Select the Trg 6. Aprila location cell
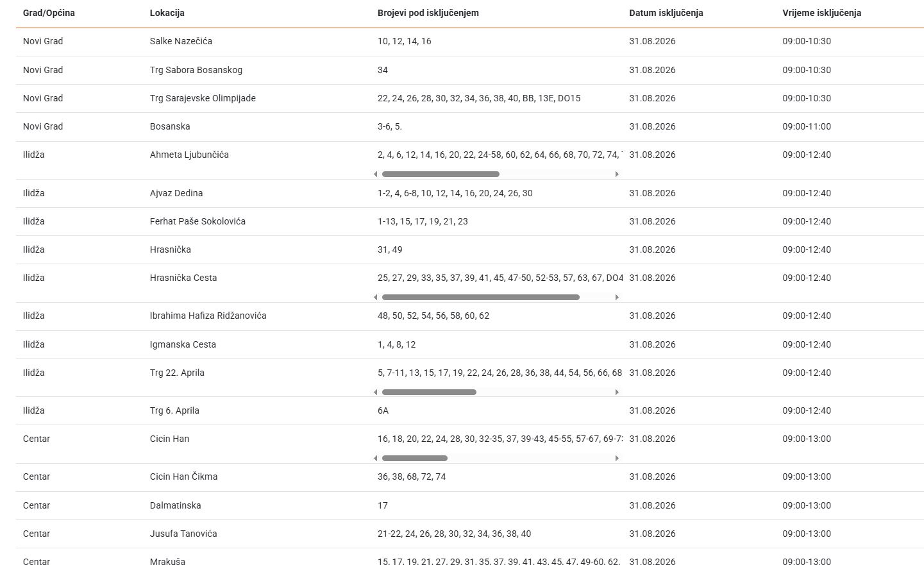This screenshot has height=565, width=924. point(174,410)
